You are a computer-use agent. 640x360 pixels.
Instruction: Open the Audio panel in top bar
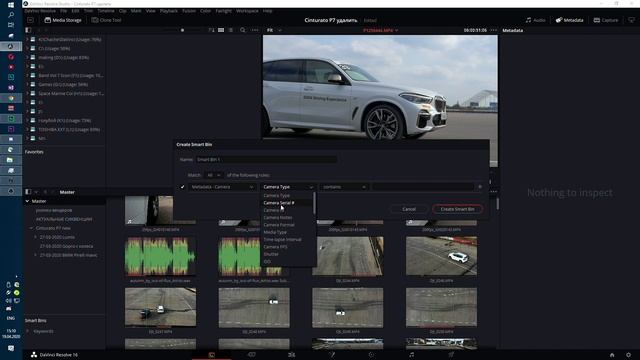535,20
